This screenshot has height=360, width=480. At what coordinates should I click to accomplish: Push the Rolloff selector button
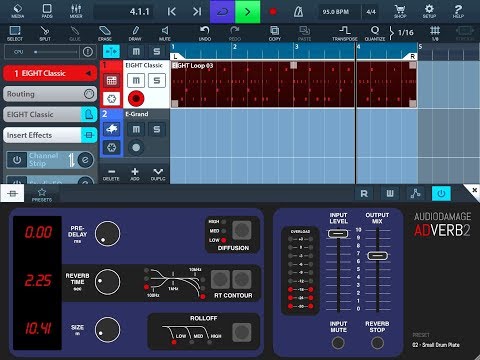pos(242,332)
